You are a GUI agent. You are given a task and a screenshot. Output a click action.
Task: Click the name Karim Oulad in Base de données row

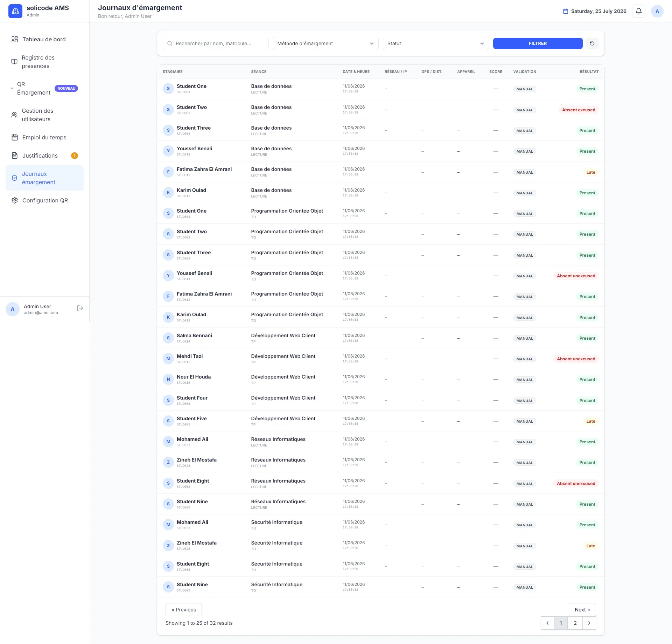pos(191,190)
